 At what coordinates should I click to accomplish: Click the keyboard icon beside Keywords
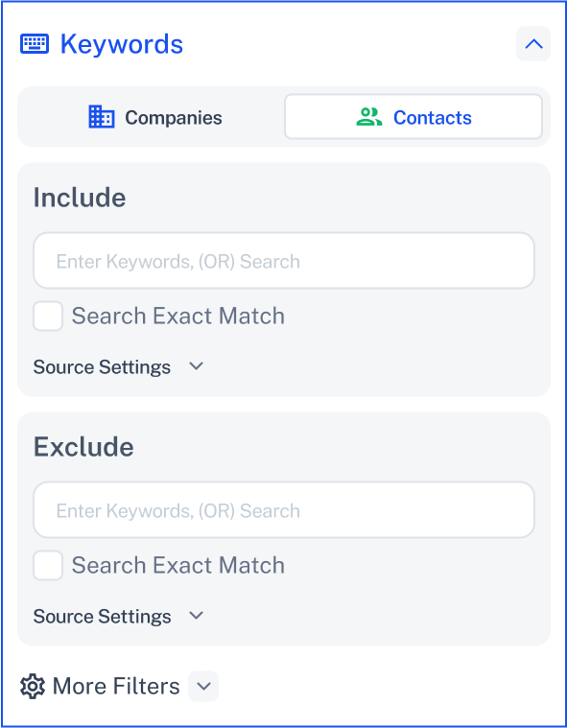tap(35, 44)
